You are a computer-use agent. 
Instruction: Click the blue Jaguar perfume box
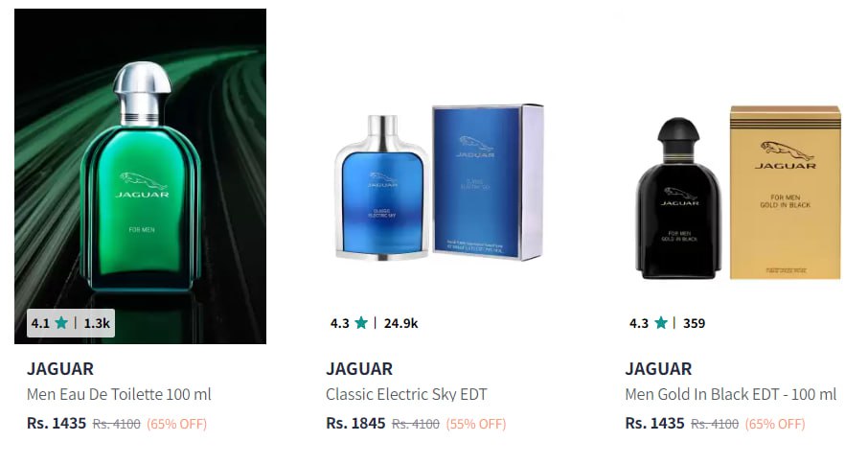coord(487,181)
